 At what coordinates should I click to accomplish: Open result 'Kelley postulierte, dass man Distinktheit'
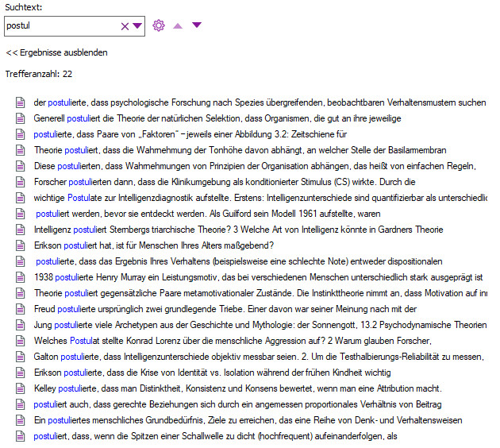[238, 388]
